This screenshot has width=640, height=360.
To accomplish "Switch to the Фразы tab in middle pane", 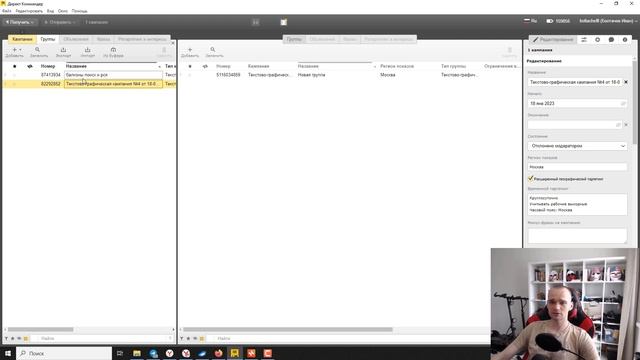I will (x=349, y=39).
